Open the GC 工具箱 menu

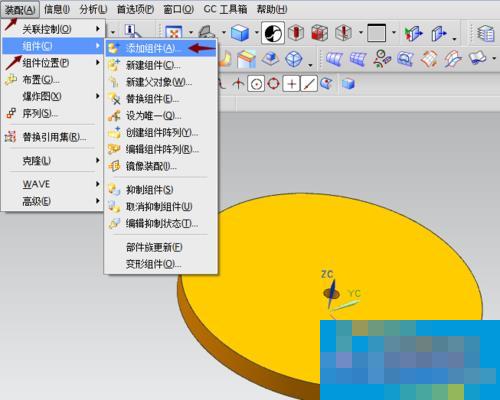pos(225,9)
